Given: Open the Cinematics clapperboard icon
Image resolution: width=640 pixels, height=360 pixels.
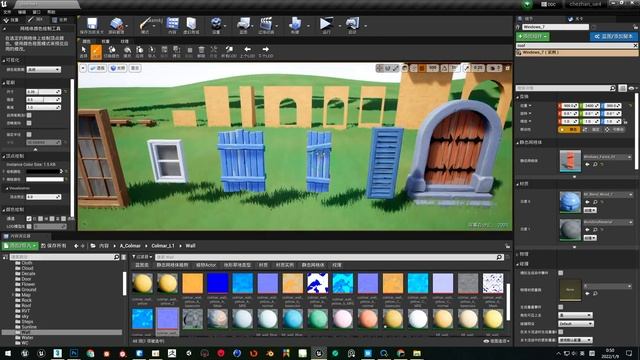Looking at the screenshot, I should (266, 25).
